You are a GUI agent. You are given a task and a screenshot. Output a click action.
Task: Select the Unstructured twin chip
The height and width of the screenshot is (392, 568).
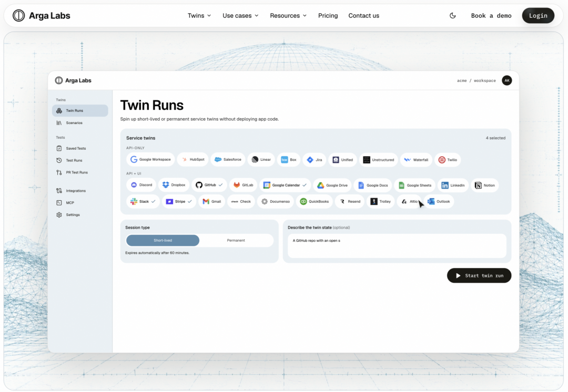click(379, 160)
